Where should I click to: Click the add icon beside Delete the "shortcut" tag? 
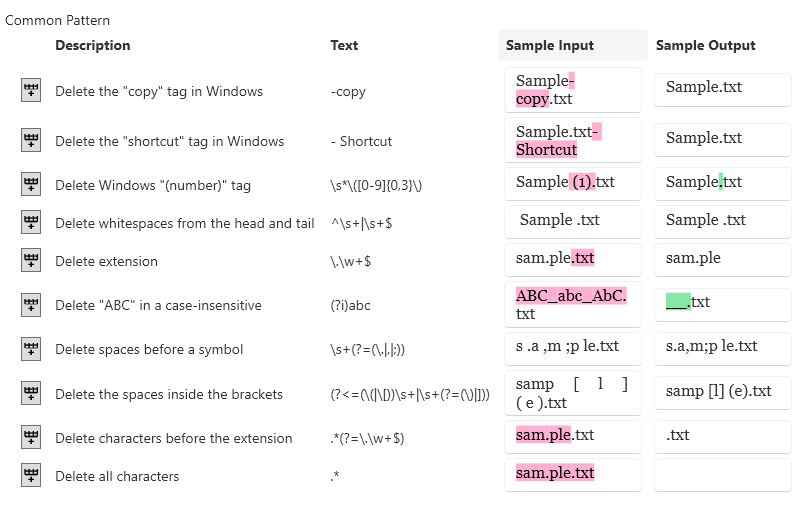(x=31, y=140)
